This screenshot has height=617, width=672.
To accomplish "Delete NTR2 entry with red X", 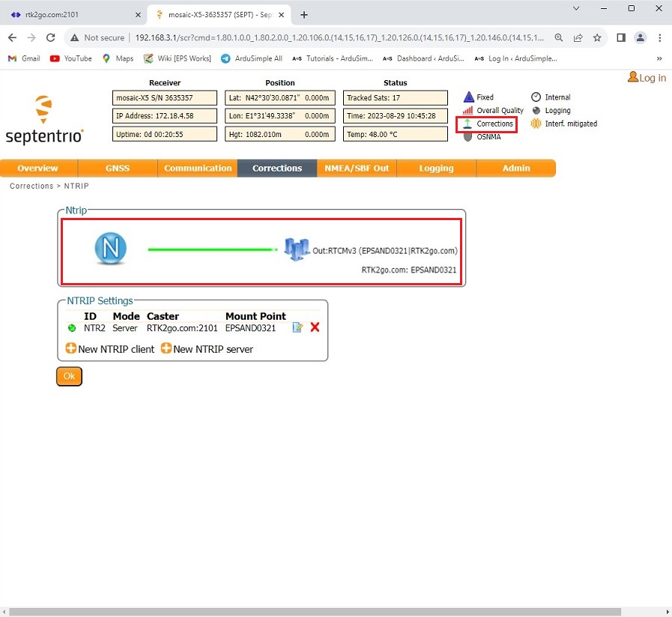I will pos(315,327).
